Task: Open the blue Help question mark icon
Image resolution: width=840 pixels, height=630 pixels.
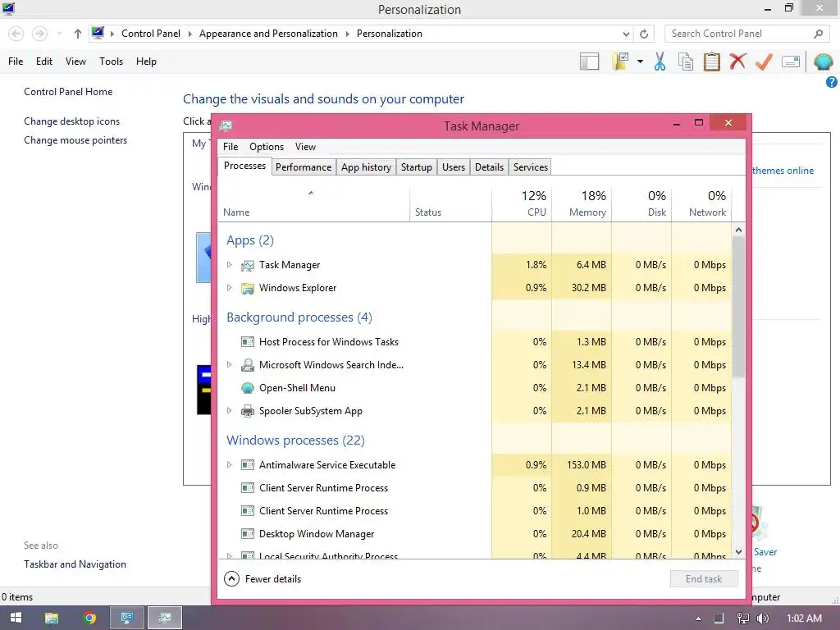Action: tap(832, 82)
